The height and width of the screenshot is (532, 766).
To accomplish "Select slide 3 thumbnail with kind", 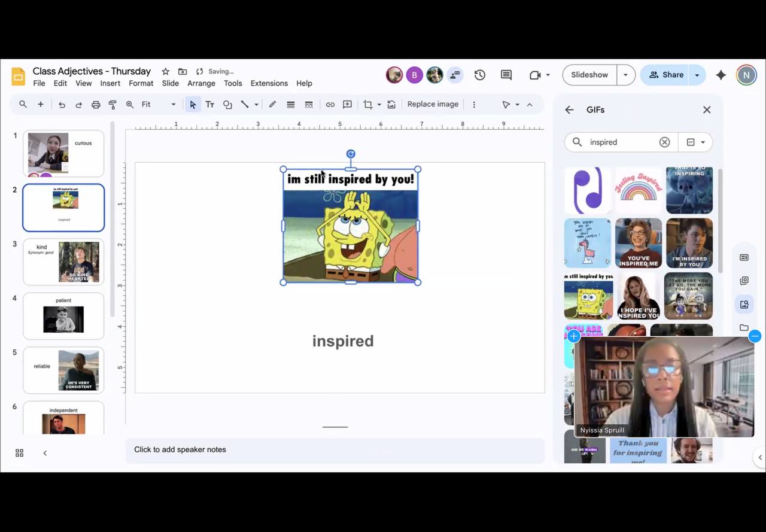I will (63, 262).
